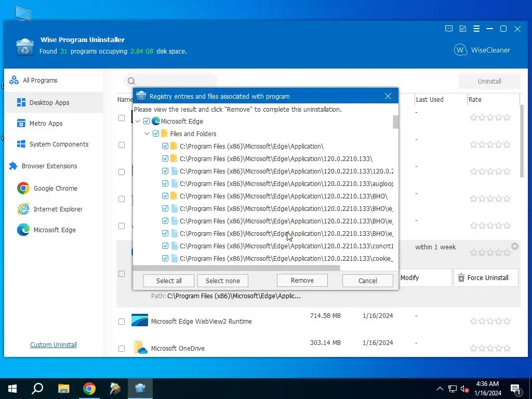Uncheck the cookie_ file checkbox
The width and height of the screenshot is (532, 399).
tap(165, 259)
